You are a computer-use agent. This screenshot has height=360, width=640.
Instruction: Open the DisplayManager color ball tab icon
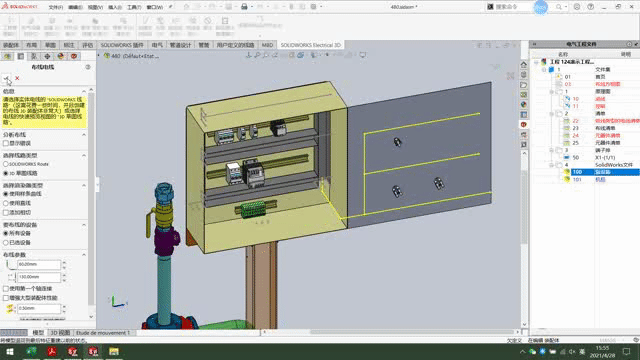pyautogui.click(x=61, y=56)
